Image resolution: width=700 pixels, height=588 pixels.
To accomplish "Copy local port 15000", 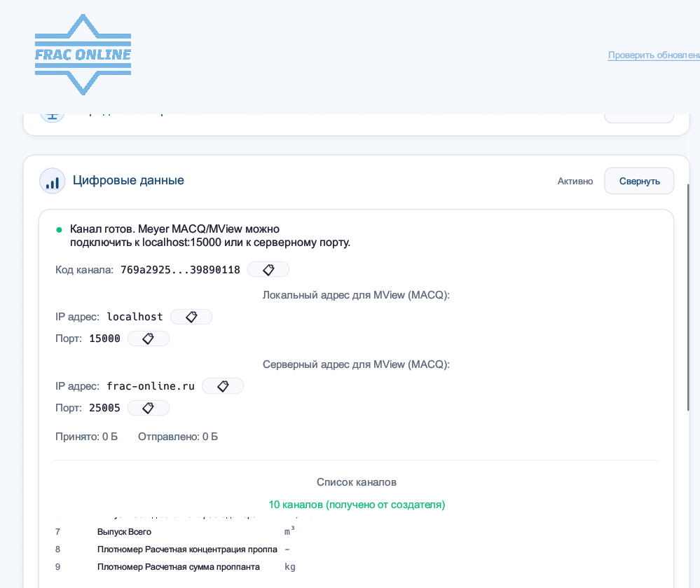I will point(148,339).
